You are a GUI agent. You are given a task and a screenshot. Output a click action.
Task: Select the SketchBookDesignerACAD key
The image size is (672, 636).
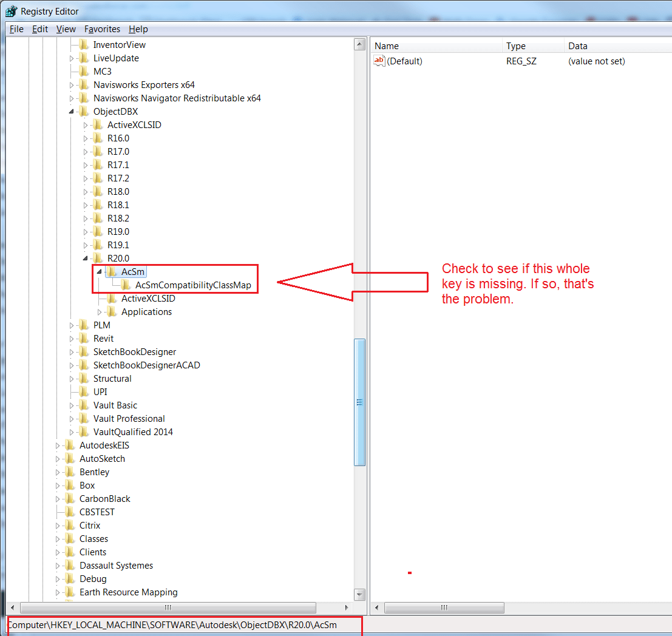[146, 365]
